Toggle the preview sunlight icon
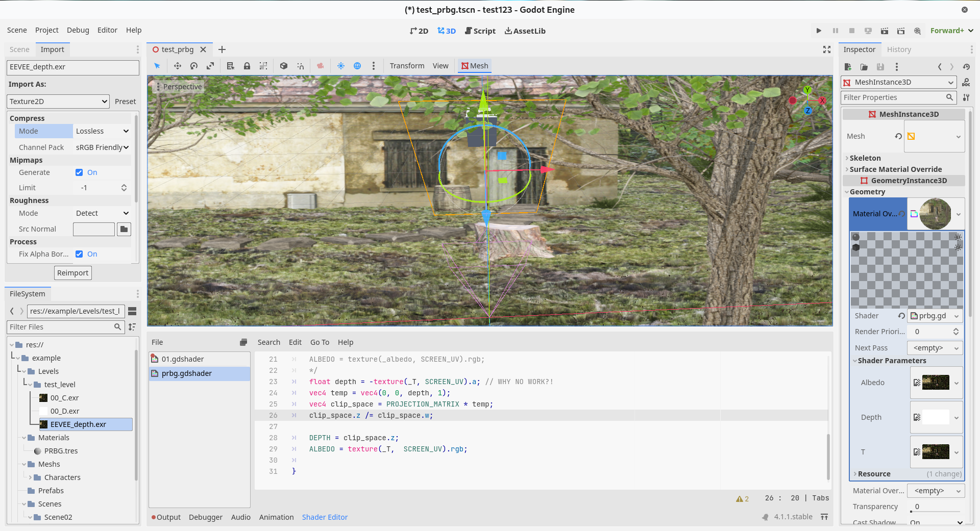The height and width of the screenshot is (531, 980). click(x=341, y=66)
